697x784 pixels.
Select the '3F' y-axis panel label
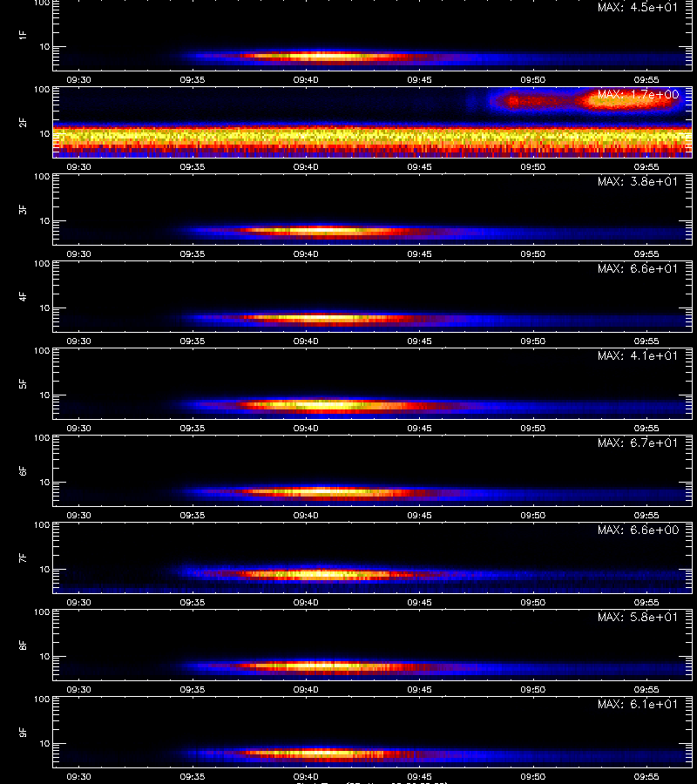tap(23, 209)
